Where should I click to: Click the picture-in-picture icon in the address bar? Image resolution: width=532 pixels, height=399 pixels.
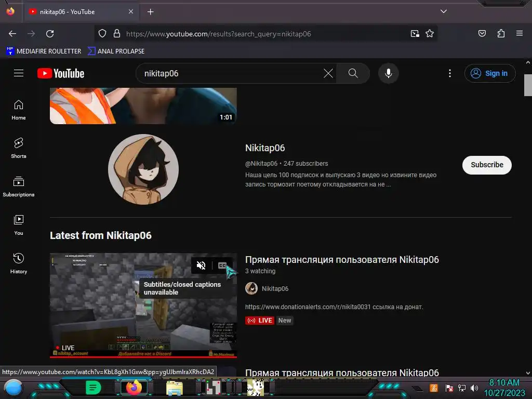(415, 34)
